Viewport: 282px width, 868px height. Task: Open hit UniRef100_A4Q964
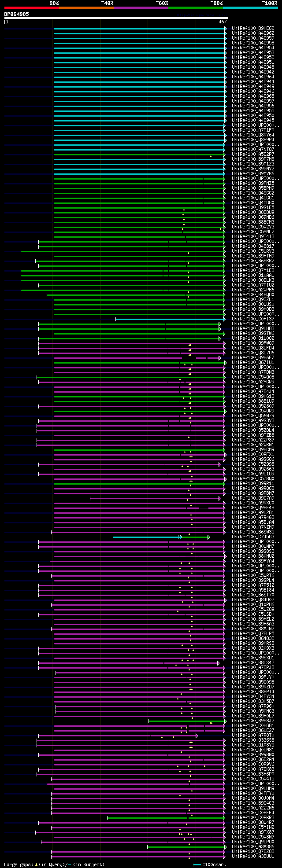(253, 77)
